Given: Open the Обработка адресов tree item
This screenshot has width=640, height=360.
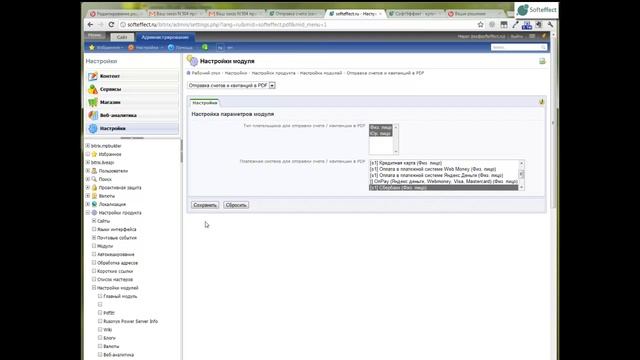Looking at the screenshot, I should [118, 263].
